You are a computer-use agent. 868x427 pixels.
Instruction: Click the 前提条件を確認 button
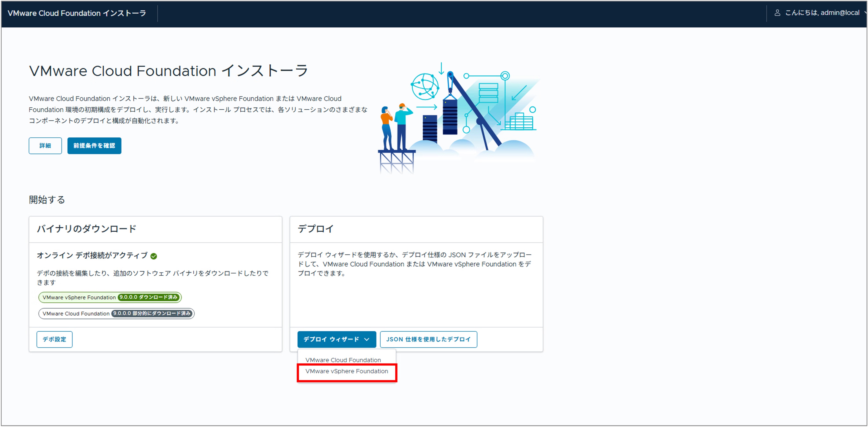(94, 145)
